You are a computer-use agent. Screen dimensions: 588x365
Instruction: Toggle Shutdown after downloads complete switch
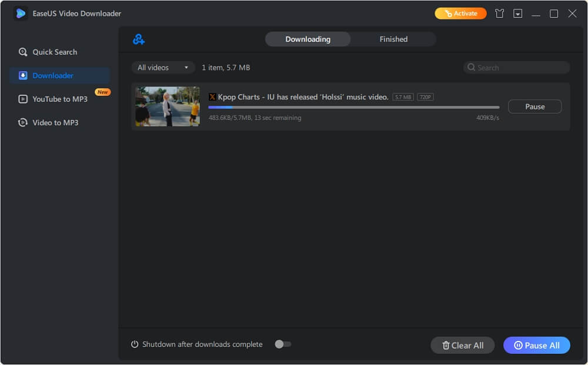point(283,344)
